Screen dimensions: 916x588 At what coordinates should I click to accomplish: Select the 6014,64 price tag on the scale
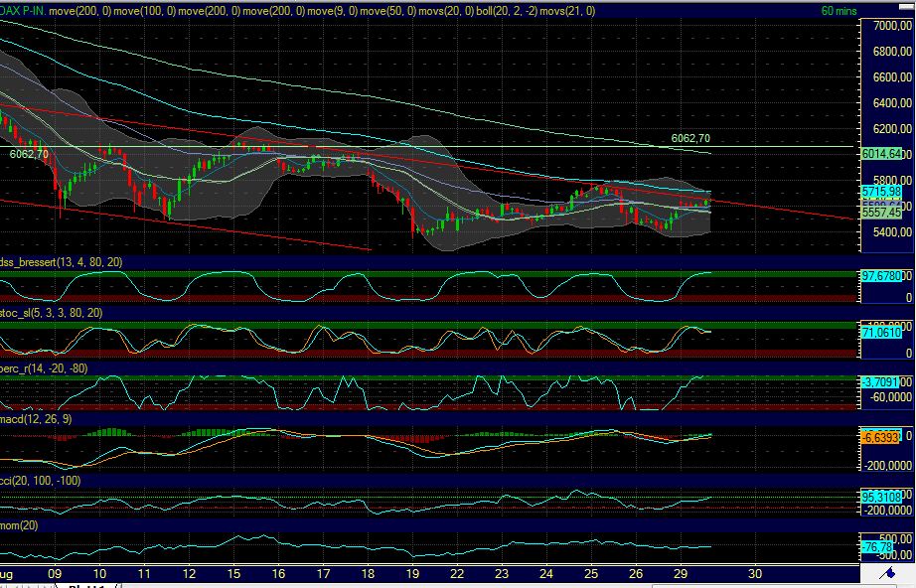point(881,154)
